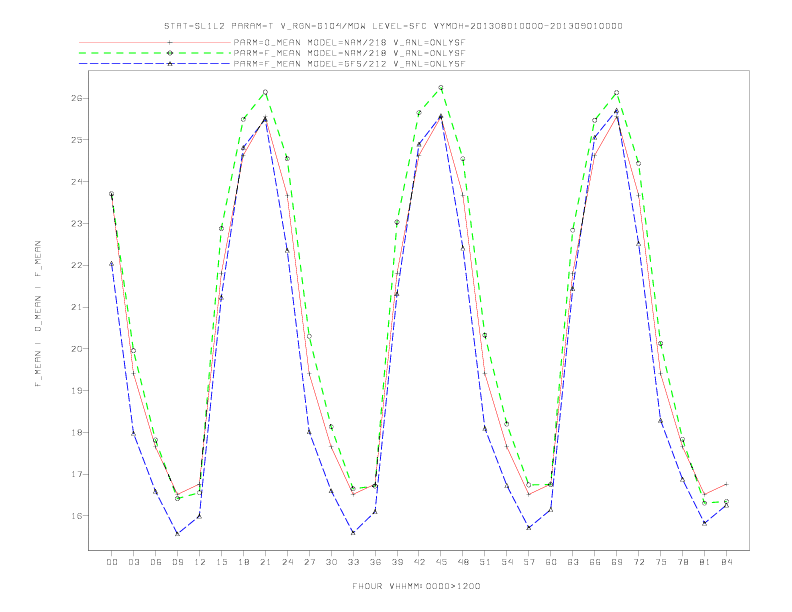Viewport: 792px width, 612px height.
Task: Click x-axis forecast hour label 33
Action: point(353,562)
